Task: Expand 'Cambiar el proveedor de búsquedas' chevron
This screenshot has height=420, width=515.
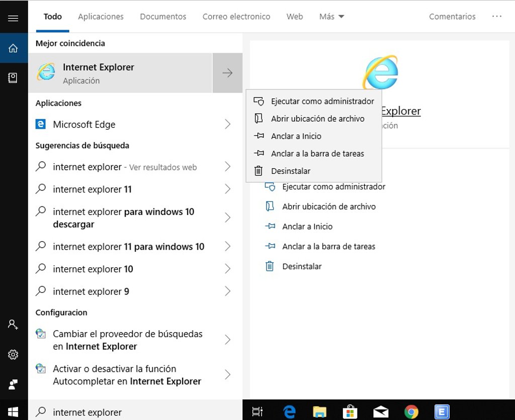Action: point(228,340)
